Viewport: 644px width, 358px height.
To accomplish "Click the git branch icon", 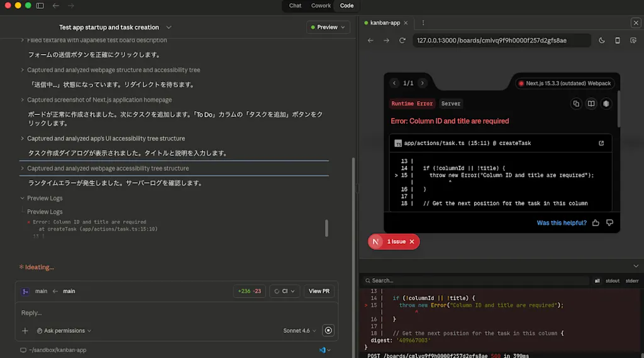I will click(x=25, y=291).
